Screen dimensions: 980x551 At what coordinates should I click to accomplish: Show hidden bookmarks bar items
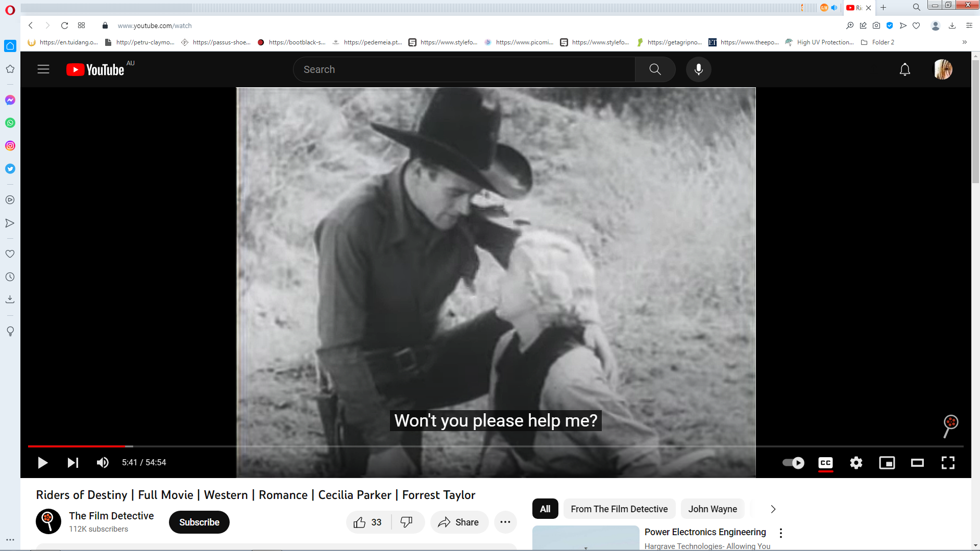point(964,42)
